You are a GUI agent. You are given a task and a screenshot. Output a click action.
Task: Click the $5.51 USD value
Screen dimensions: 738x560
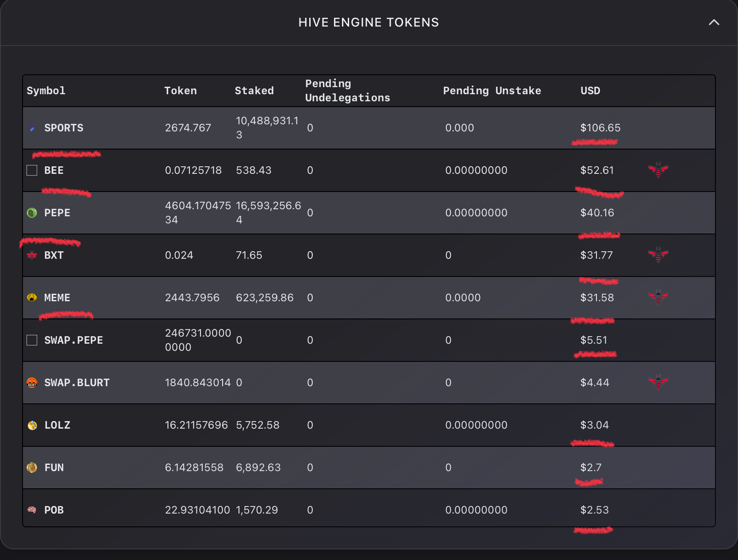click(x=594, y=340)
